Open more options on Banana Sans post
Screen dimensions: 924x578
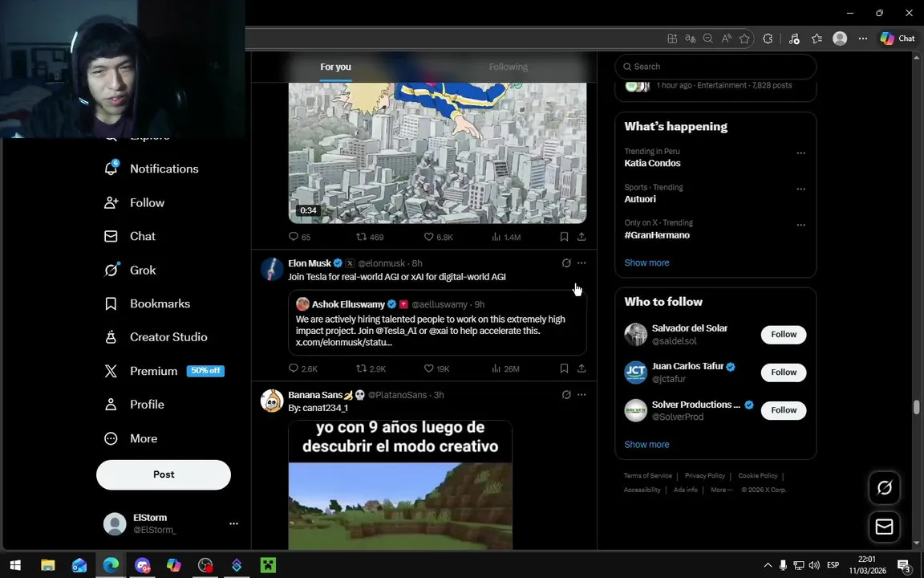coord(582,395)
